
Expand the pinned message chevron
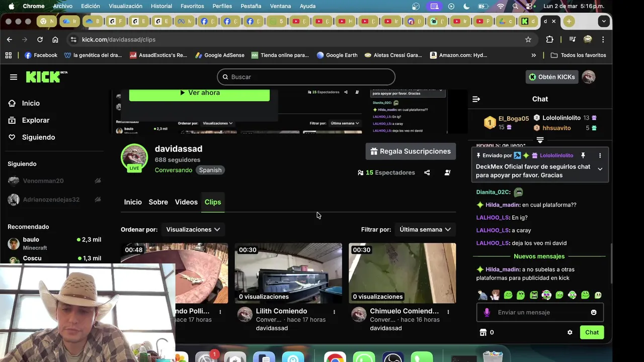[x=600, y=169]
